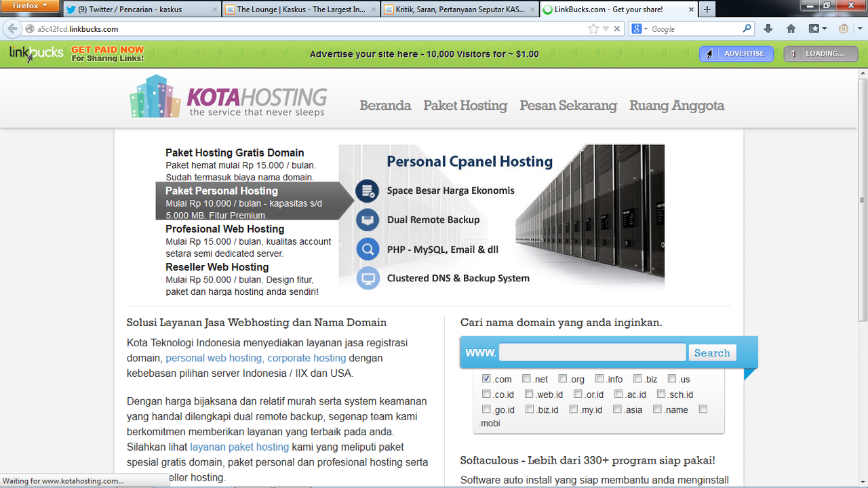
Task: Open the bookmarks menu toolbar icon
Action: tap(817, 29)
